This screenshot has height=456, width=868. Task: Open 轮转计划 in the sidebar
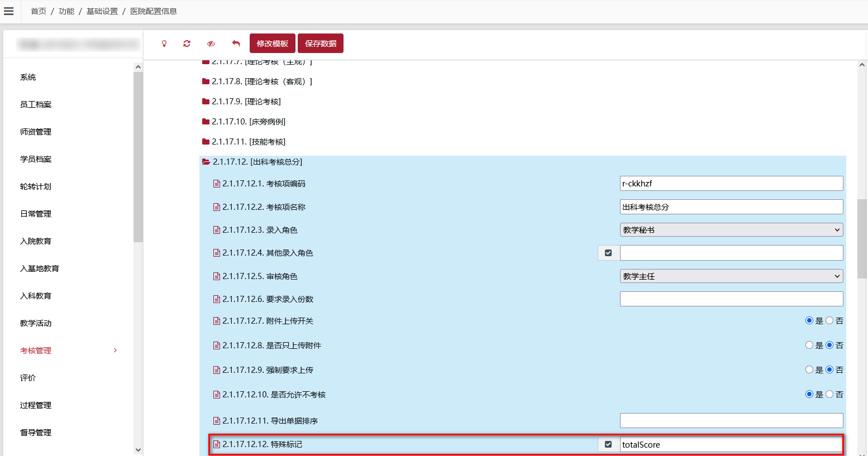point(36,186)
